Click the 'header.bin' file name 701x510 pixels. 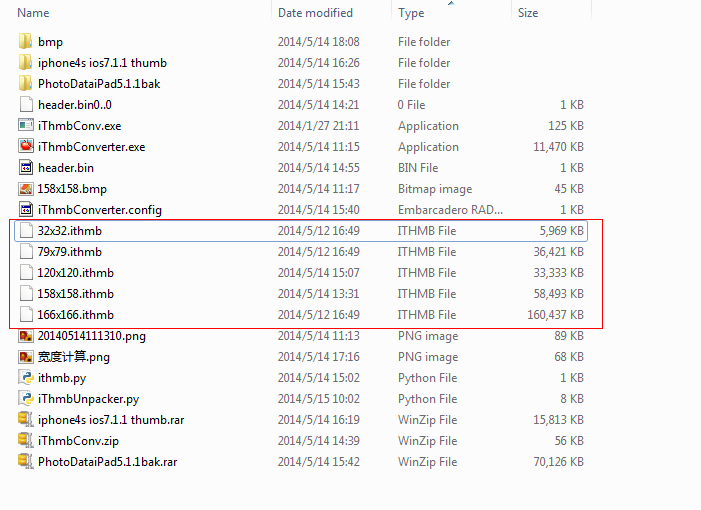66,168
